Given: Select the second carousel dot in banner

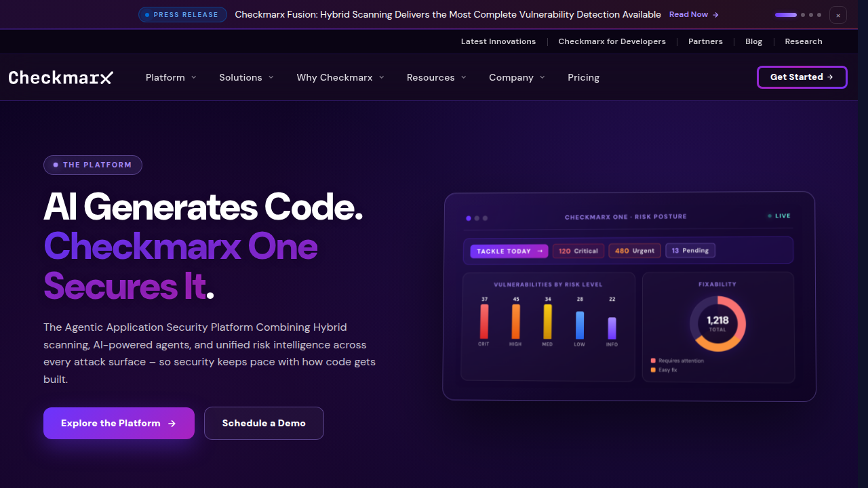Looking at the screenshot, I should (x=803, y=15).
